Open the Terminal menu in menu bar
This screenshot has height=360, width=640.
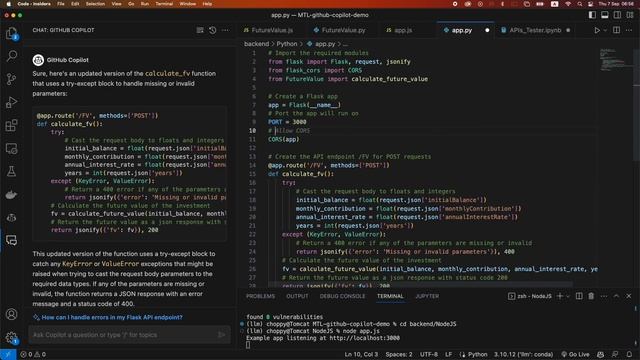[164, 4]
